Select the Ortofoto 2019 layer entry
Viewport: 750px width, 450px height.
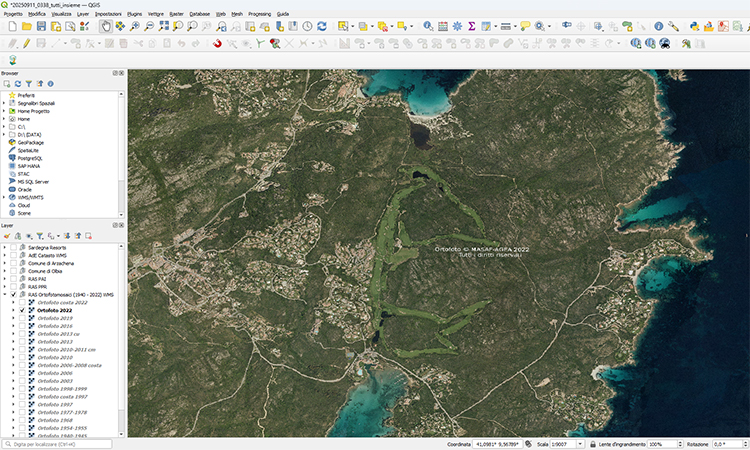(x=55, y=318)
